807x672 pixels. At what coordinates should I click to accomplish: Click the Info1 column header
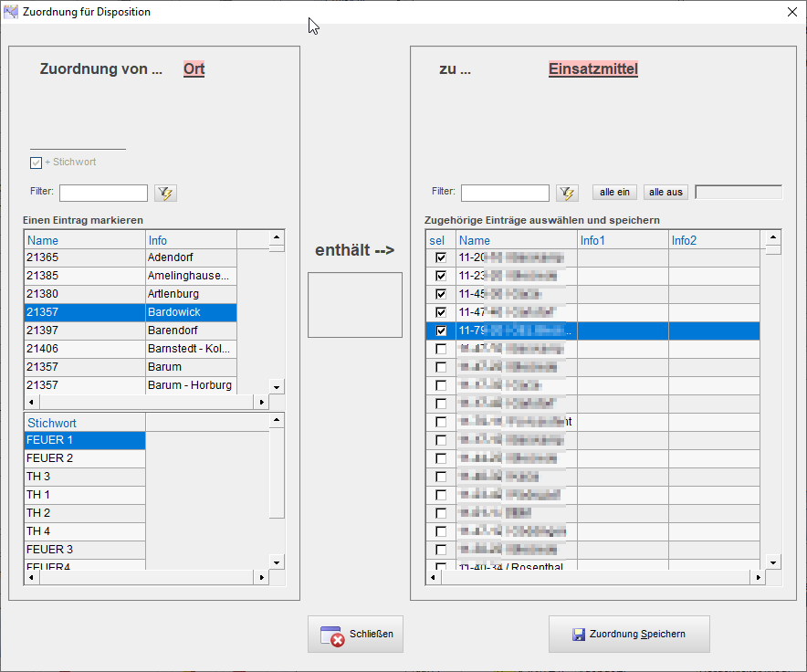point(622,240)
